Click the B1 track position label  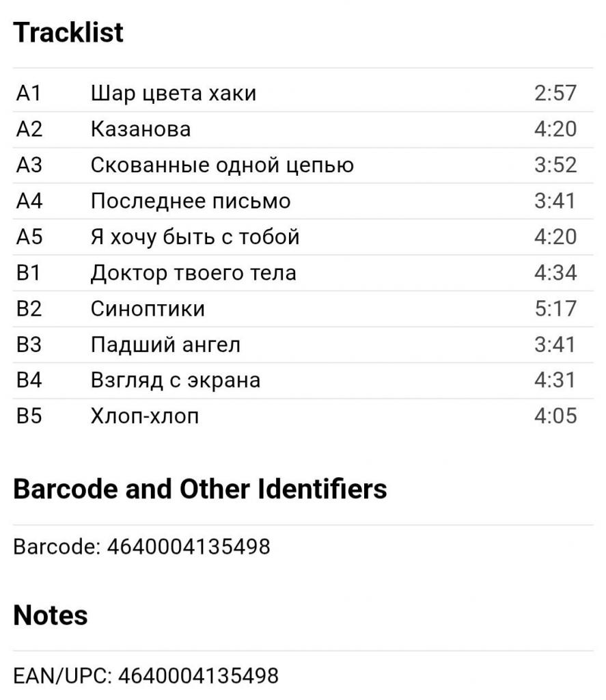[29, 273]
